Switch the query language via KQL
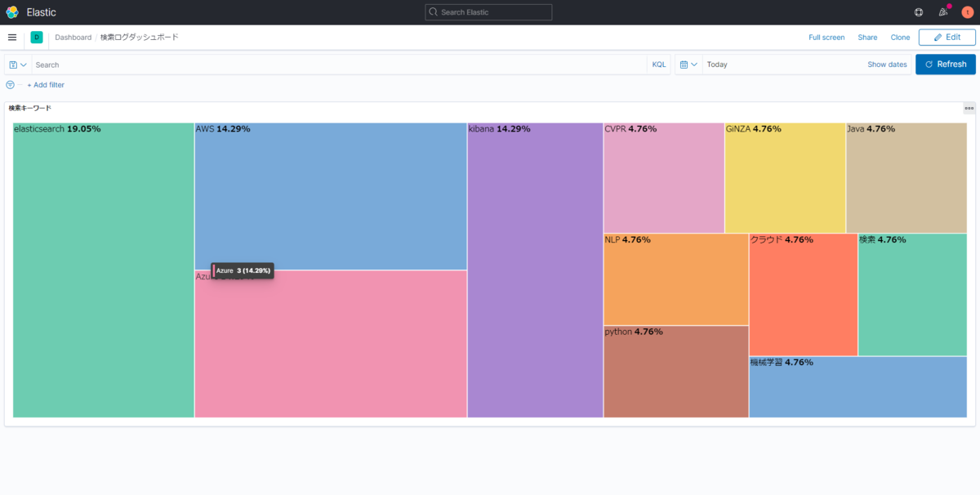Screen dimensions: 980x495 pos(659,65)
